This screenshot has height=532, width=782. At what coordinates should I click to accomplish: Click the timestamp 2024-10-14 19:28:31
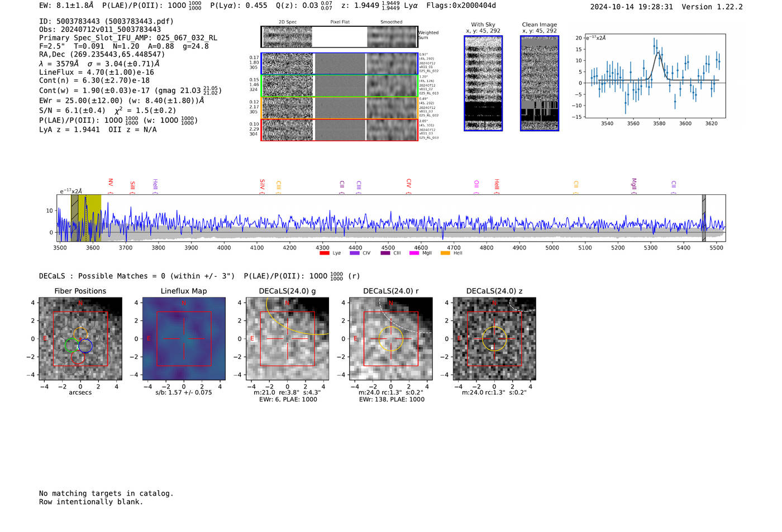[632, 7]
